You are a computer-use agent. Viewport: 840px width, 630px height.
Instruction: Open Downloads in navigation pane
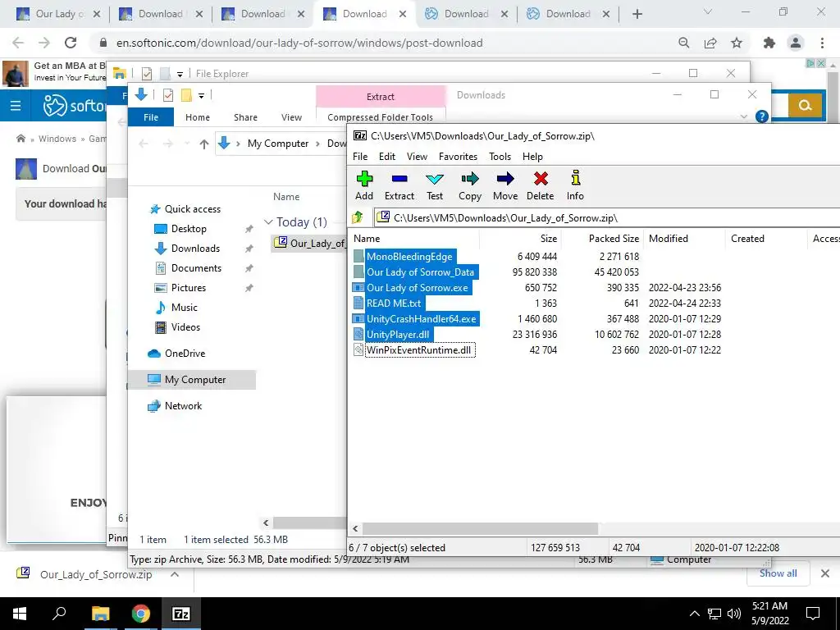195,249
